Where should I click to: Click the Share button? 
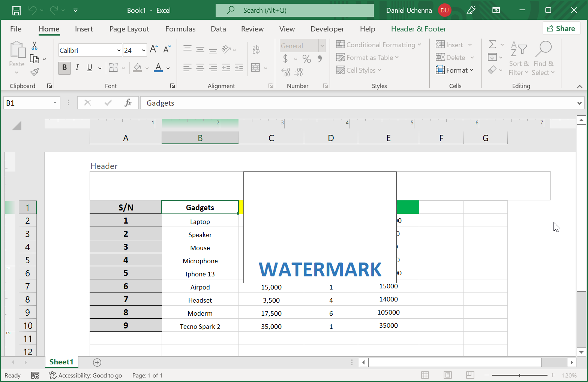point(561,28)
